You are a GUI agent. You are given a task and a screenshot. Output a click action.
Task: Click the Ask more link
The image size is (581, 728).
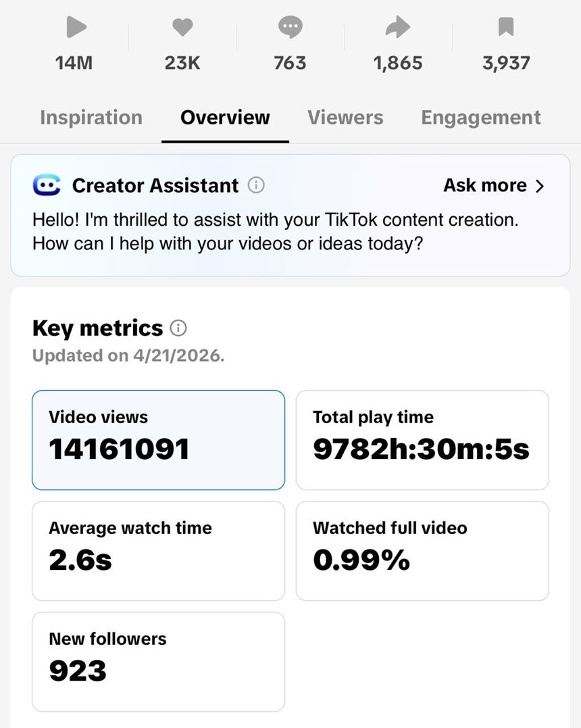coord(493,185)
